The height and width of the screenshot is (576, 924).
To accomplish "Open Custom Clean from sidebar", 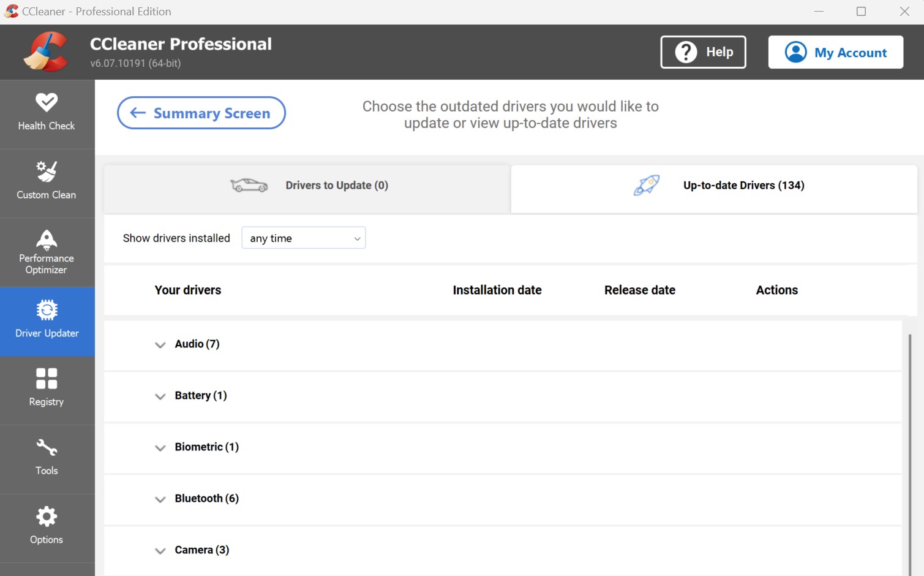I will (x=47, y=183).
